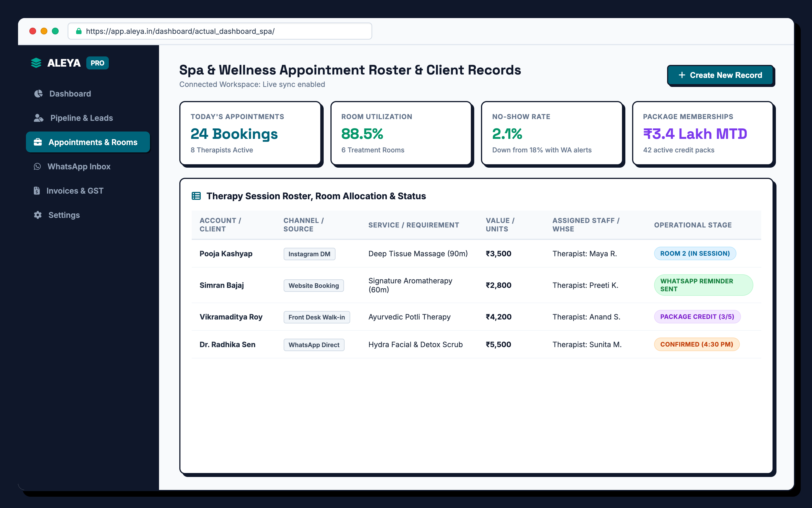Click the Settings gear icon
Screen dimensions: 812x508
point(37,215)
